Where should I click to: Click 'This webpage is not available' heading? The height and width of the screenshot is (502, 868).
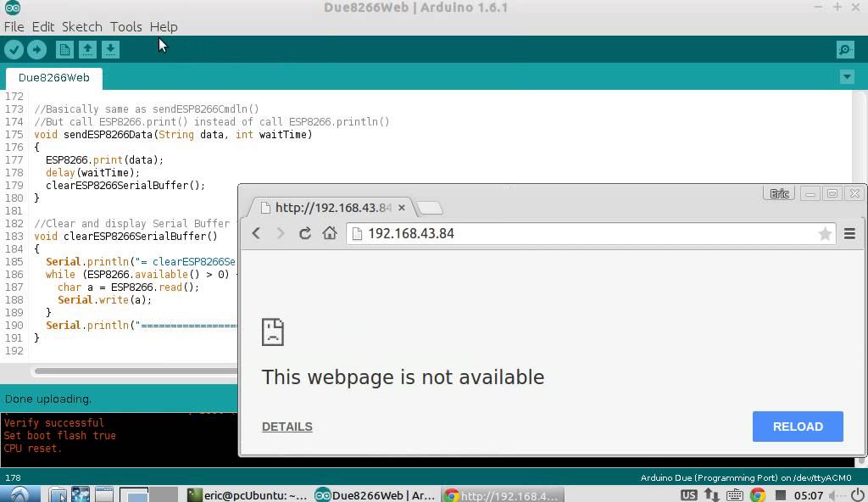point(403,377)
